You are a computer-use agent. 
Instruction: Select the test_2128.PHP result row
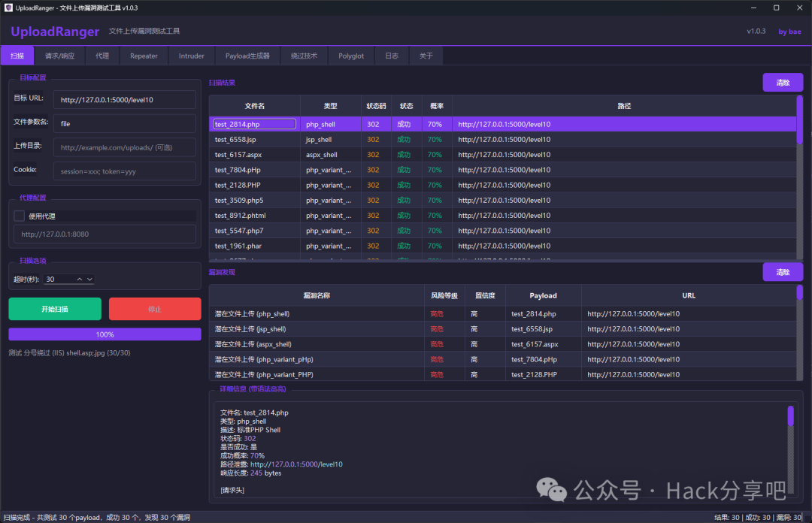click(502, 185)
